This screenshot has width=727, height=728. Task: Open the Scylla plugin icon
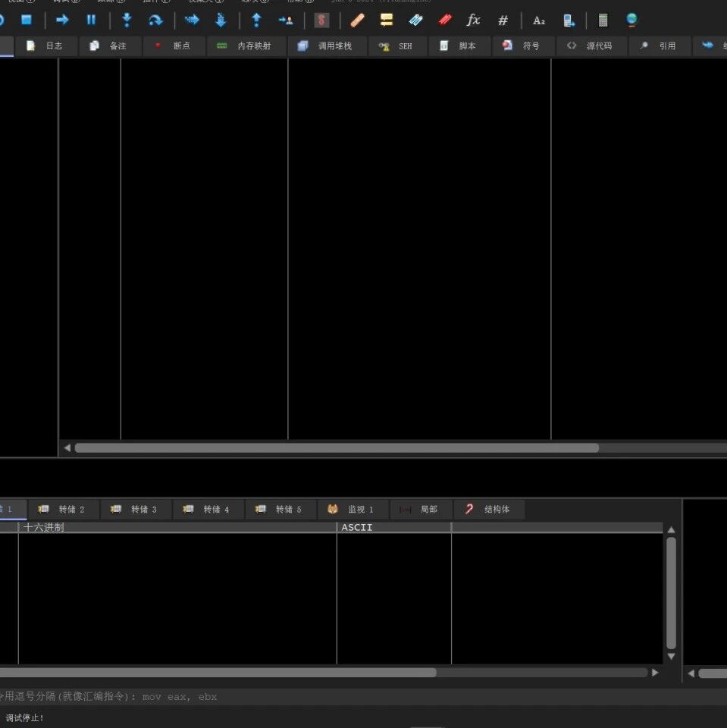tap(321, 20)
